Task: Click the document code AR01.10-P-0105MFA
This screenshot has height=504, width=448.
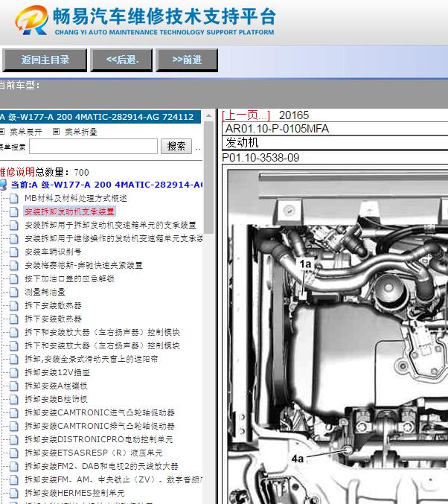Action: (x=277, y=129)
